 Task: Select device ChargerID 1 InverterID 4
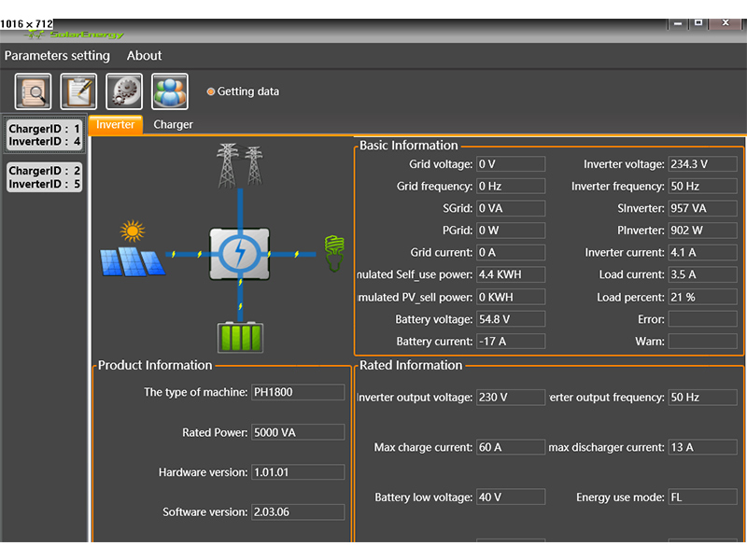(45, 135)
